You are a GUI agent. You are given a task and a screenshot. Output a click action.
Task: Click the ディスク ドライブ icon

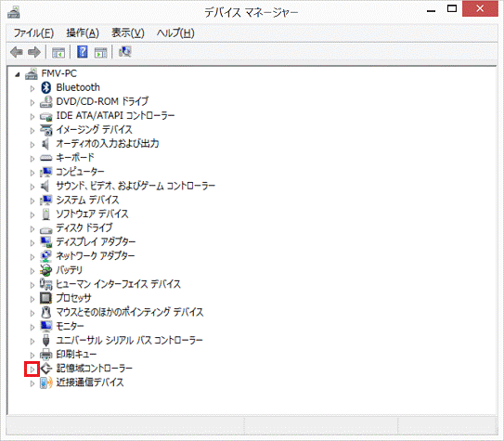point(46,229)
